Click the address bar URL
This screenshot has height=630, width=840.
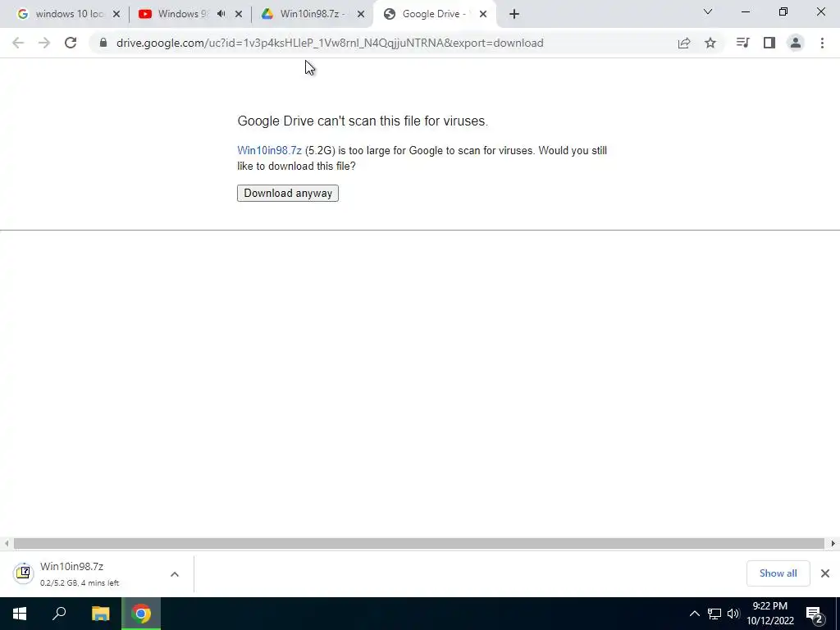330,43
